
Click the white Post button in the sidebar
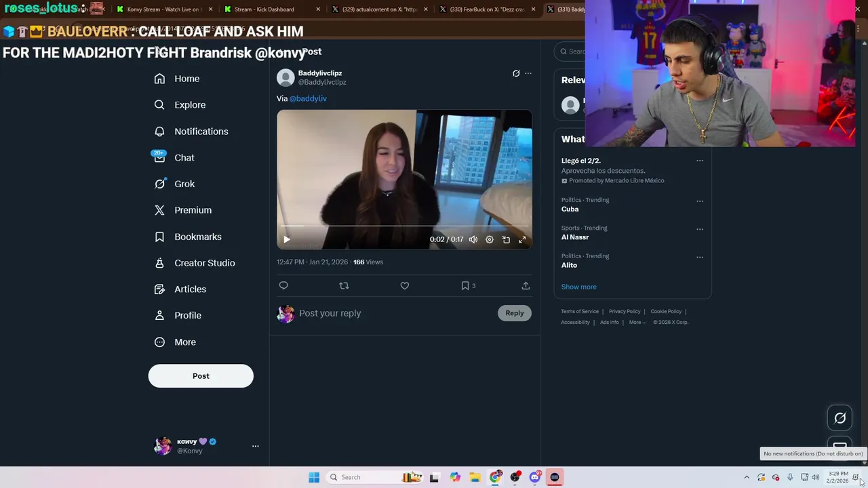[201, 376]
